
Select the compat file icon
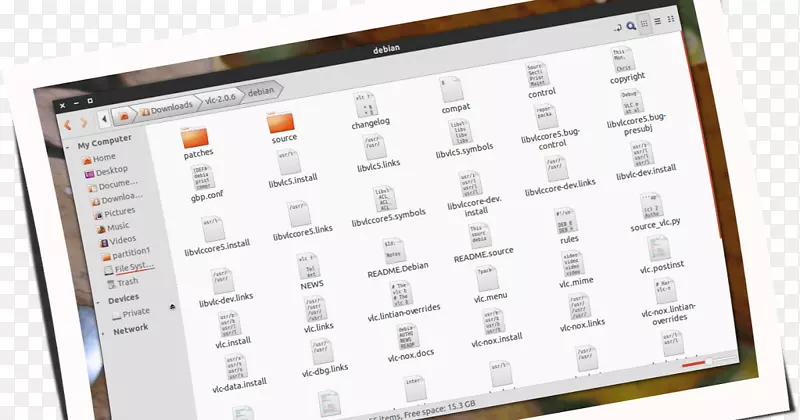(451, 89)
